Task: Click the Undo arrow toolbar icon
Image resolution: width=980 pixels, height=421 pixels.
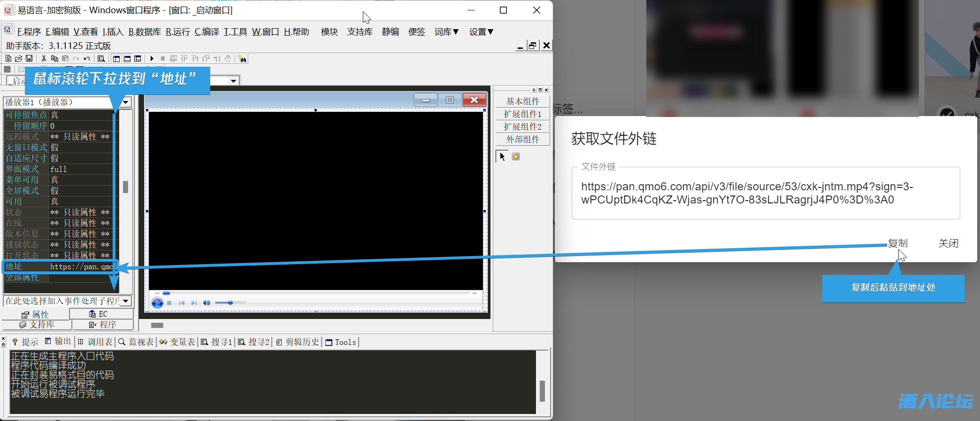Action: 87,59
